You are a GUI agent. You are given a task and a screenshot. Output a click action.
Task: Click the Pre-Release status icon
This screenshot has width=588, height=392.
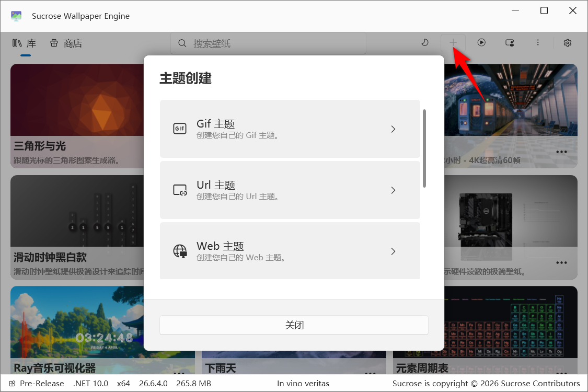[x=13, y=383]
